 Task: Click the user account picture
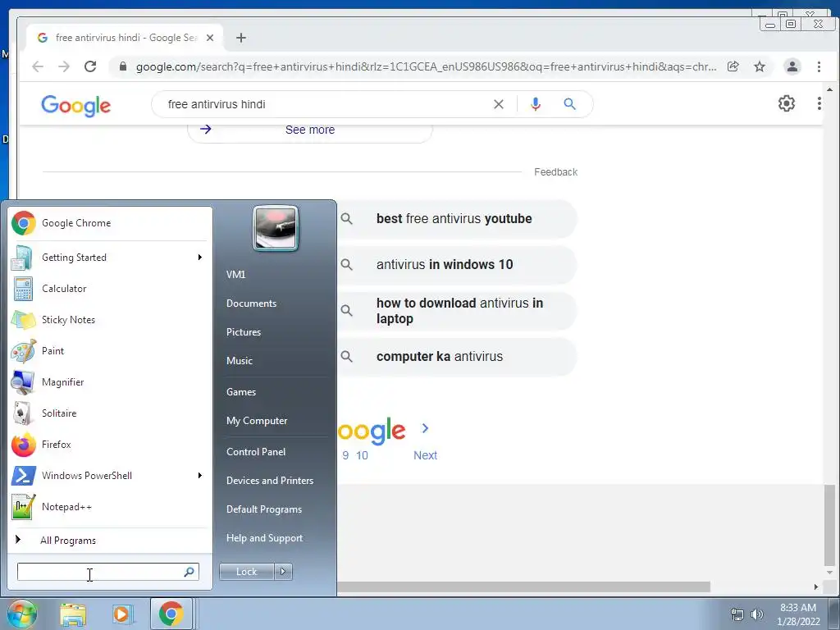[276, 228]
